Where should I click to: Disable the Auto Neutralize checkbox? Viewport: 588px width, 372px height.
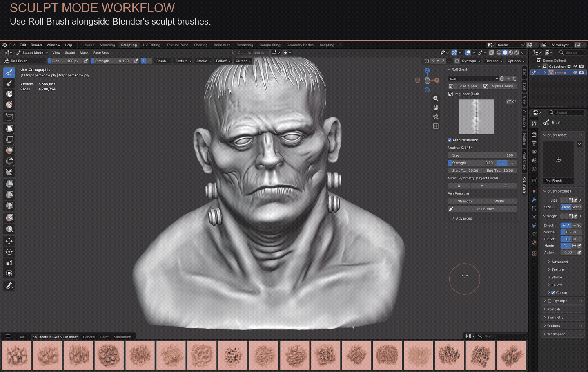(x=450, y=140)
